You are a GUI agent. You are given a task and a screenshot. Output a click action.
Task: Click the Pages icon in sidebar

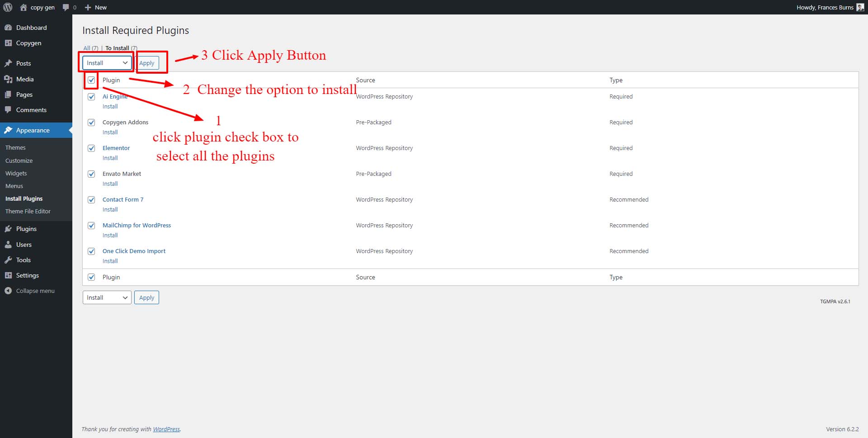[8, 94]
